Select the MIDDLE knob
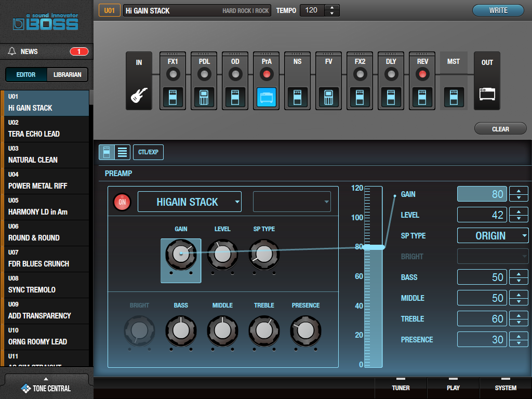 click(x=222, y=330)
